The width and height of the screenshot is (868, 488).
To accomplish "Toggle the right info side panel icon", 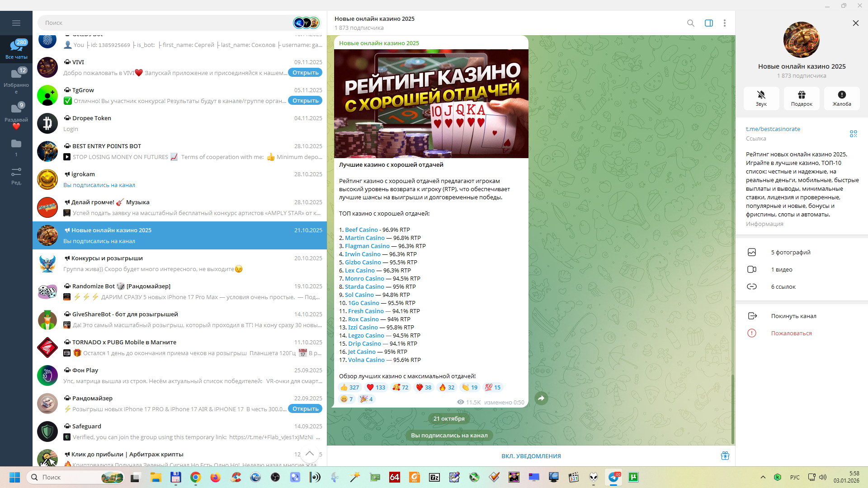I will click(708, 23).
